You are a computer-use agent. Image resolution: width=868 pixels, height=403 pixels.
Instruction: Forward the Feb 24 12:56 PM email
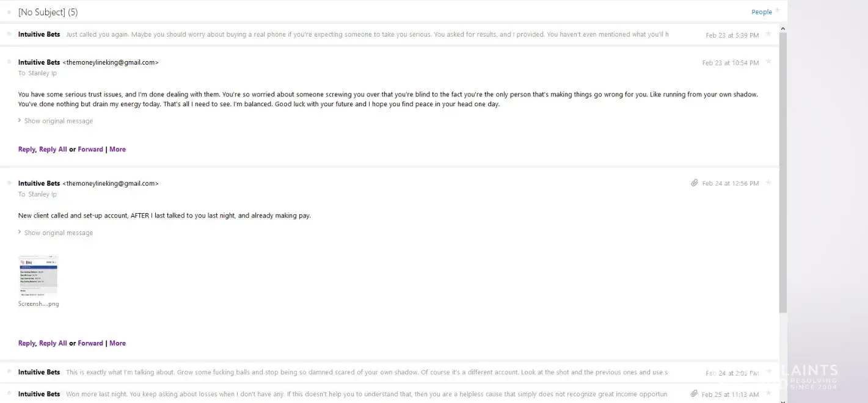(x=90, y=343)
